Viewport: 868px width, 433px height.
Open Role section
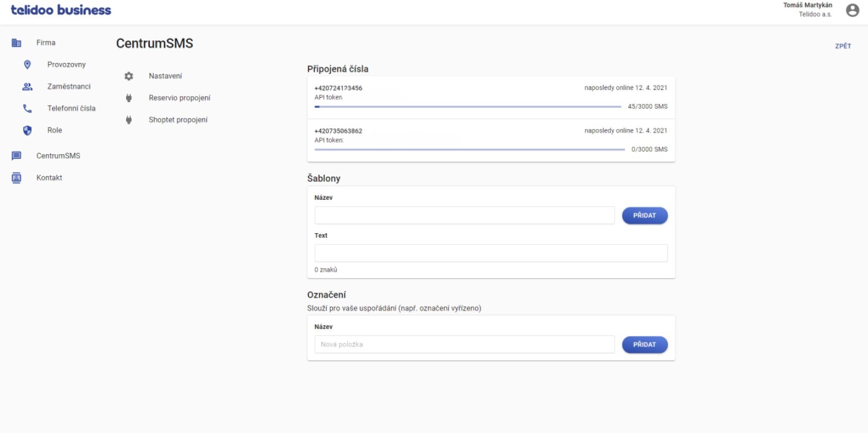(x=55, y=130)
